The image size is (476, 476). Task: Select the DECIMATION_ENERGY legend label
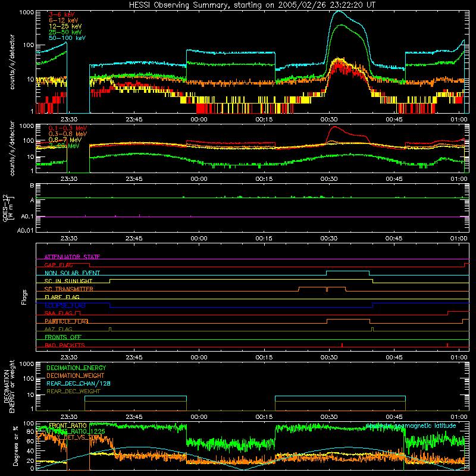pos(76,368)
